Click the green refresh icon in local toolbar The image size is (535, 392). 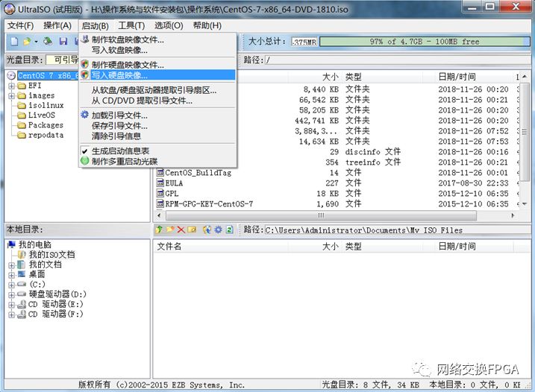(x=230, y=230)
